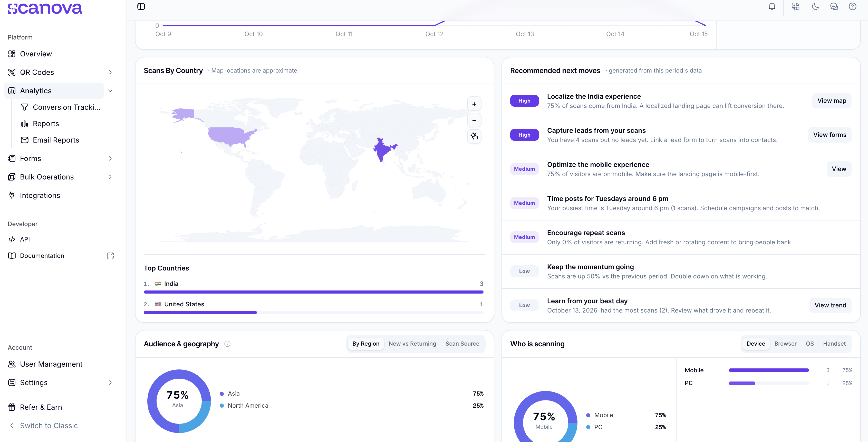The image size is (868, 442).
Task: Switch to the OS tab
Action: pyautogui.click(x=810, y=344)
